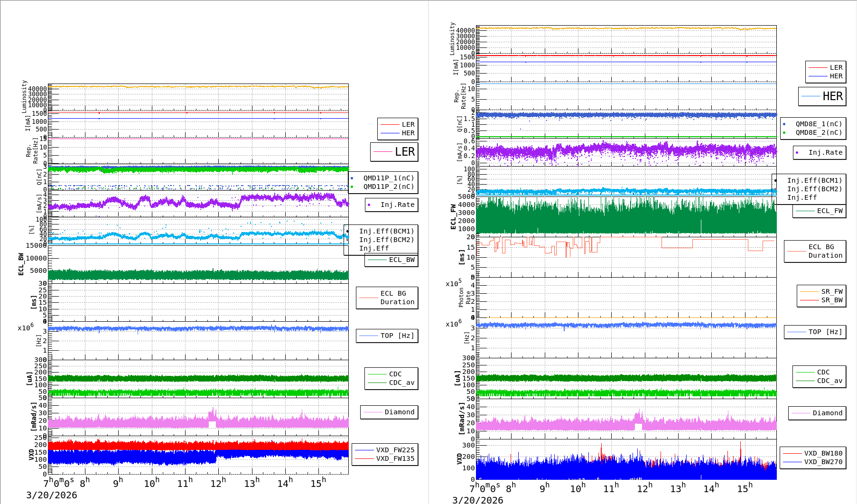Screen dimensions: 857x504
Task: Click the 10h tick on right time axis
Action: [578, 488]
